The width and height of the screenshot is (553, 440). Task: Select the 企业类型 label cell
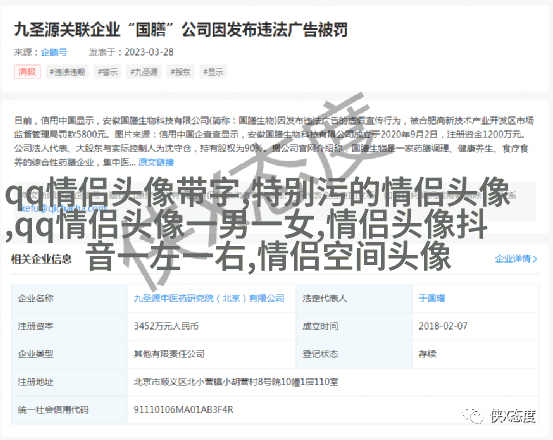(x=69, y=354)
